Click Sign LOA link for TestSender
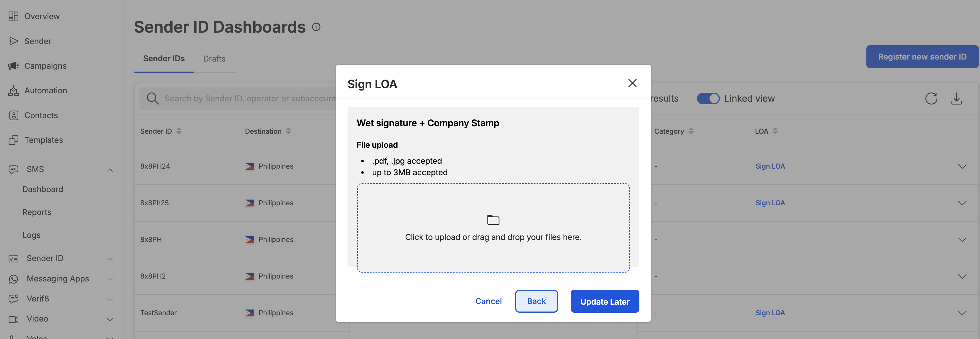The width and height of the screenshot is (980, 339). click(x=770, y=313)
